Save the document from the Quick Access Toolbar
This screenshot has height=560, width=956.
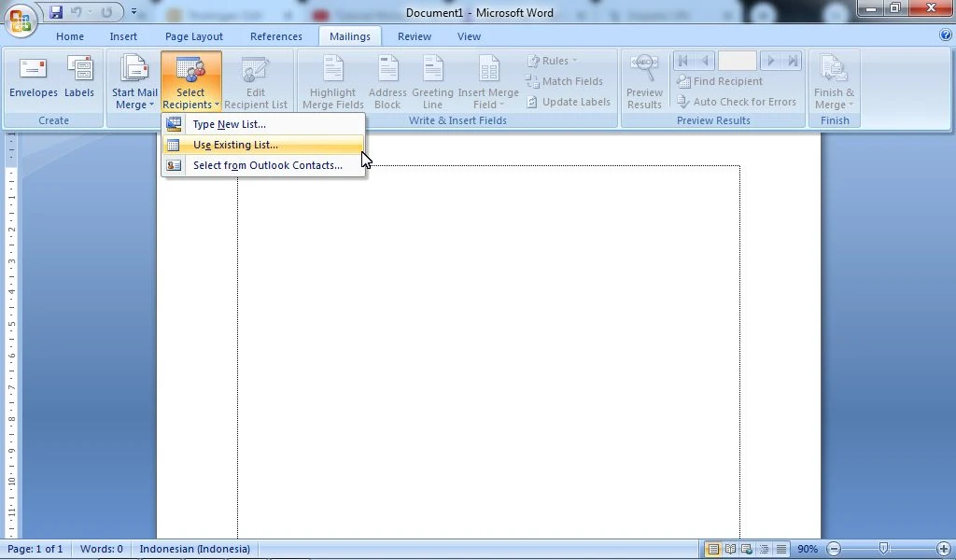pos(56,11)
